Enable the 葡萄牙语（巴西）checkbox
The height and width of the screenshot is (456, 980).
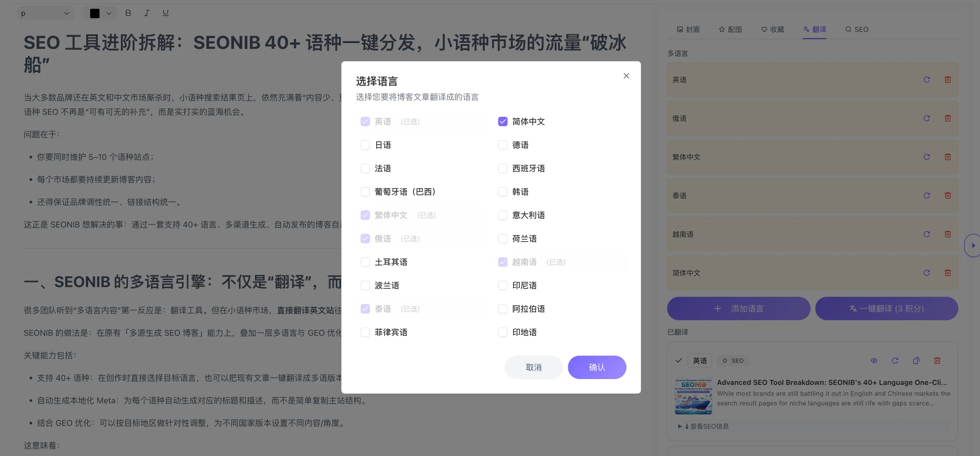365,192
